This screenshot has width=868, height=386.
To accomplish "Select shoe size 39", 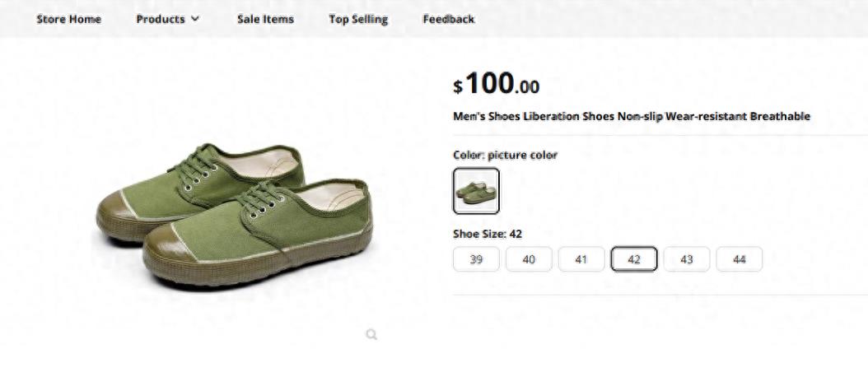I will click(476, 259).
